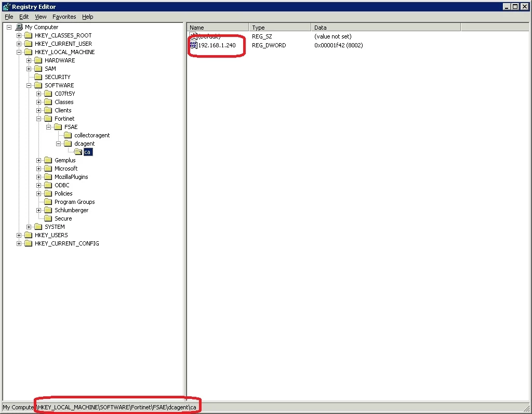Click the collectoragent folder icon
This screenshot has height=414, width=532.
tap(68, 135)
